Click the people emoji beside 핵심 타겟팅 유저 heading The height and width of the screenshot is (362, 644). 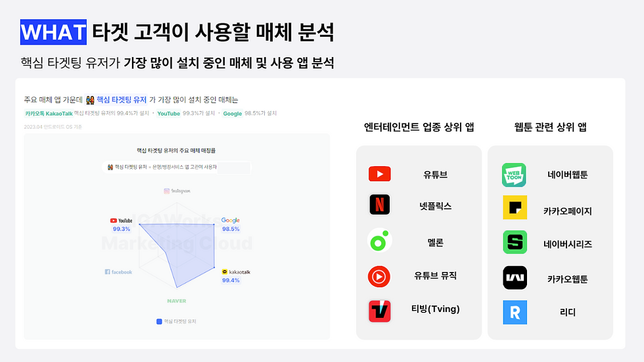[90, 100]
